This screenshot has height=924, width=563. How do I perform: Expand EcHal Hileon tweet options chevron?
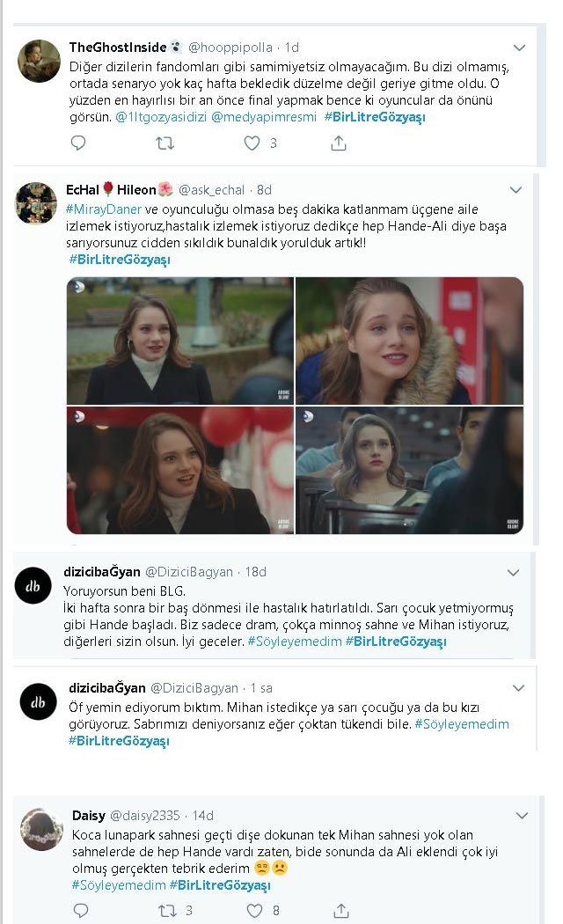tap(515, 190)
